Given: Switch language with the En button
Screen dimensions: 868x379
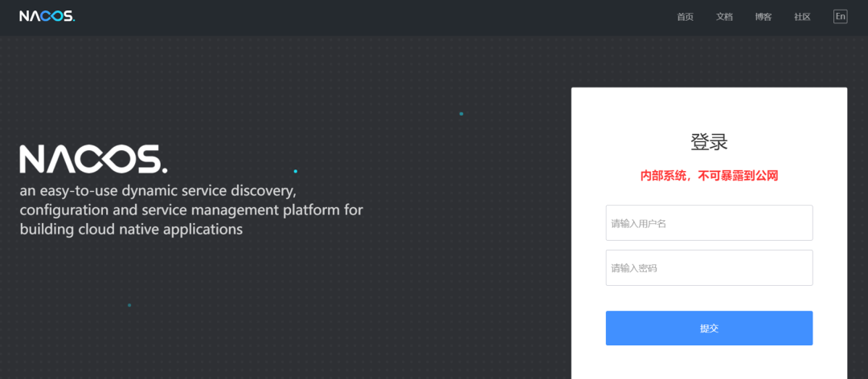Looking at the screenshot, I should click(x=841, y=17).
